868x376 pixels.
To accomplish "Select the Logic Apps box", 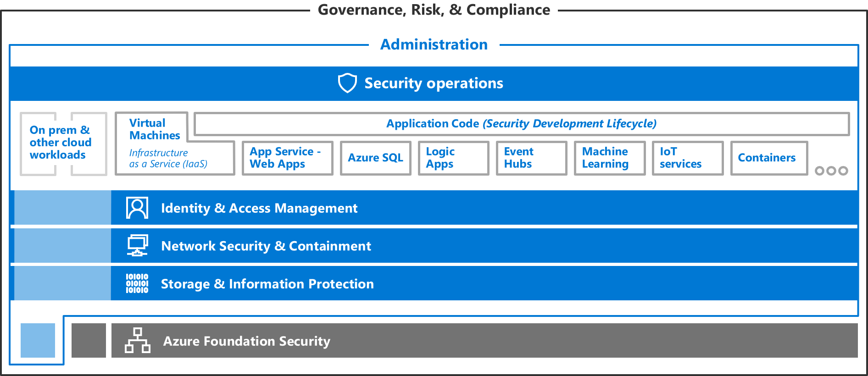I will point(453,158).
